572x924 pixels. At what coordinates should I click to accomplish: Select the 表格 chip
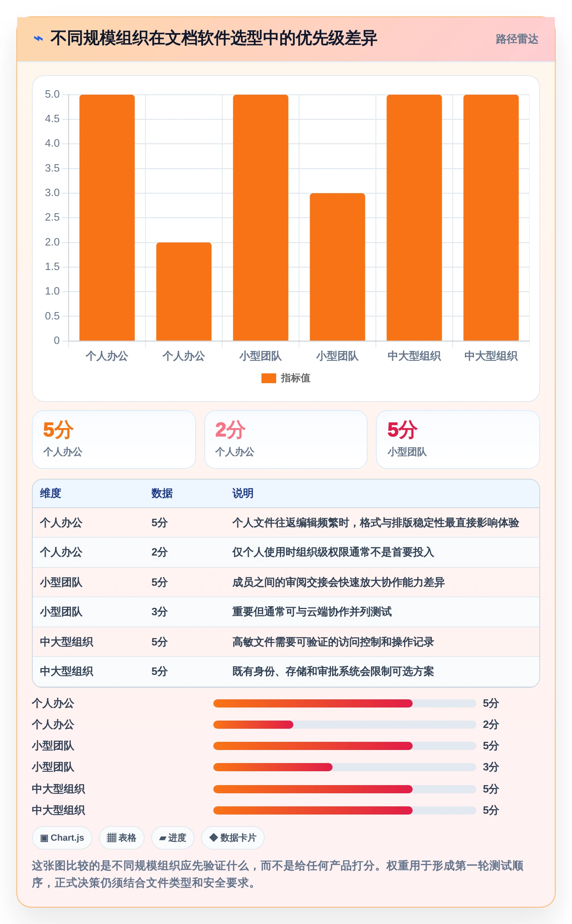click(121, 838)
